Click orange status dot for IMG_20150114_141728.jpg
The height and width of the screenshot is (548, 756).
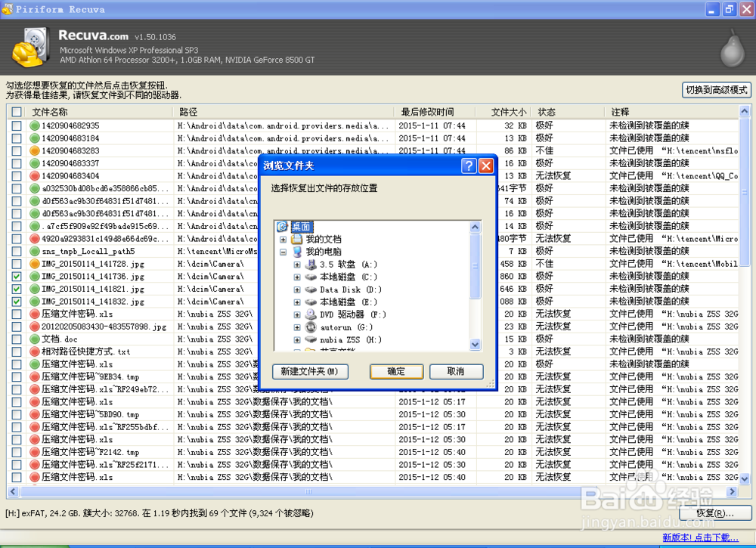pyautogui.click(x=35, y=264)
